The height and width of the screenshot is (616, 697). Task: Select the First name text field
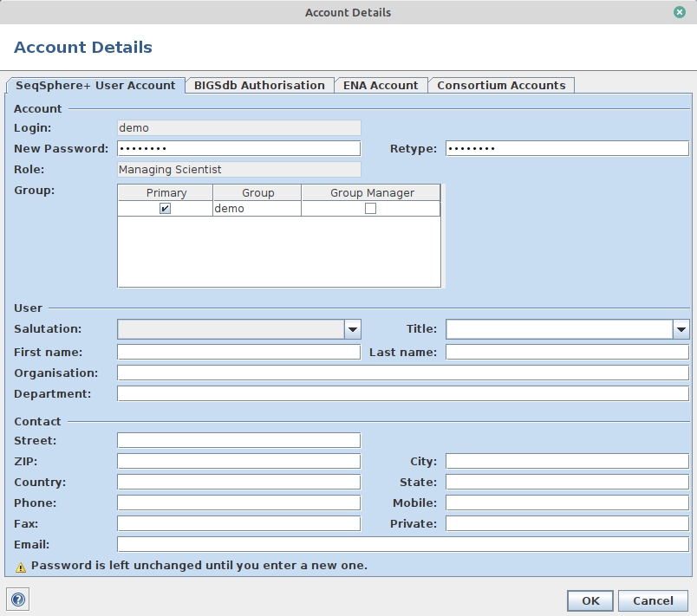click(238, 352)
